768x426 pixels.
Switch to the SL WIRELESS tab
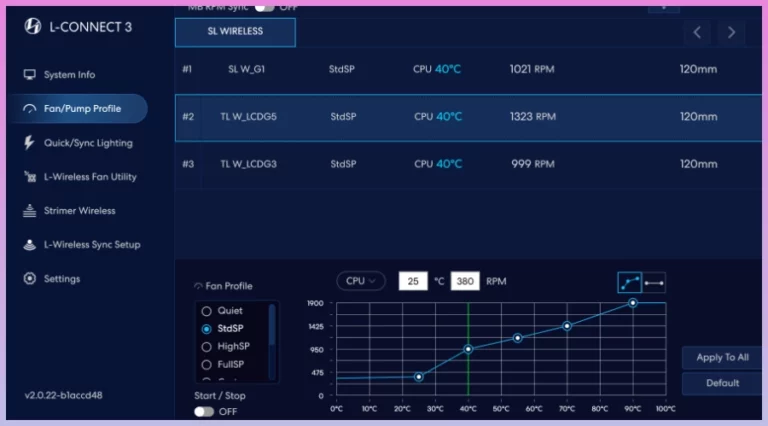click(235, 32)
